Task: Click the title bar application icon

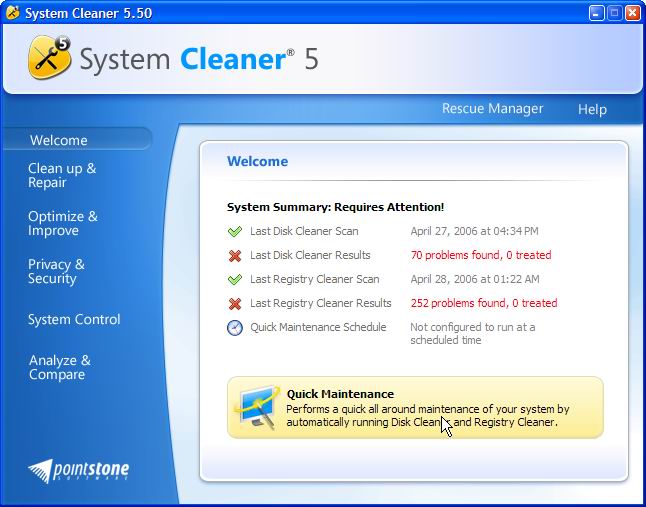Action: pyautogui.click(x=12, y=12)
